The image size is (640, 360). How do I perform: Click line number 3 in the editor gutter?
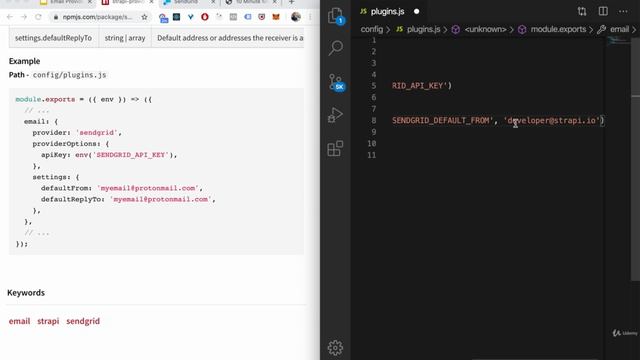pos(373,63)
